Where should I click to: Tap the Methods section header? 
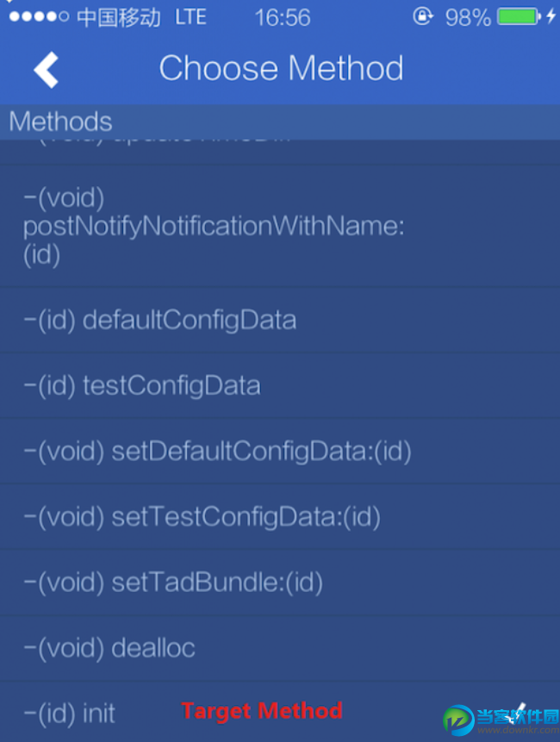coord(60,122)
